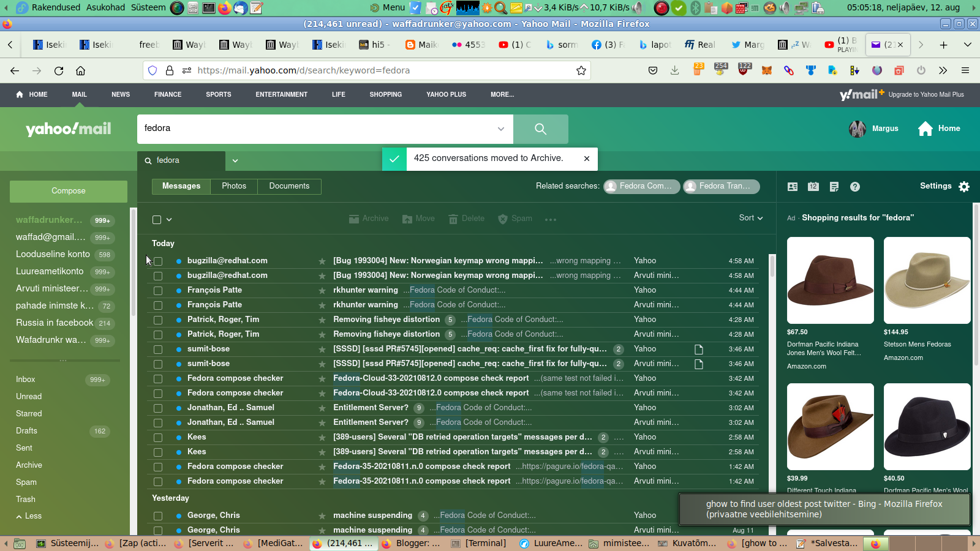List all Firefox tabs dropdown
Screen dimensions: 980x551
[968, 45]
